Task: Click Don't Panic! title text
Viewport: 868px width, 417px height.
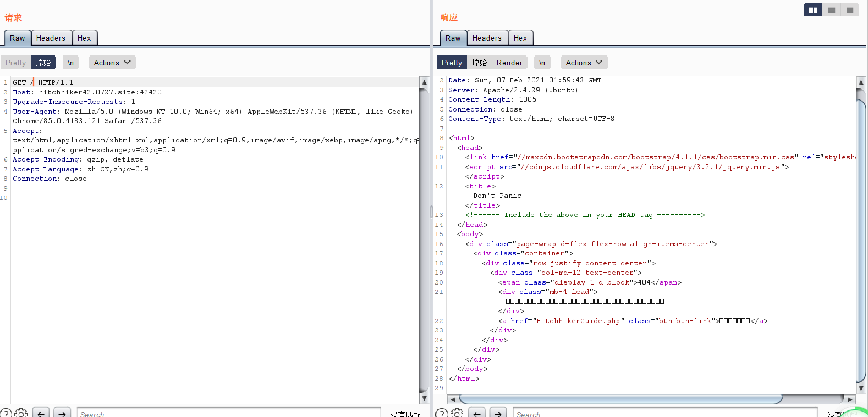Action: point(499,196)
